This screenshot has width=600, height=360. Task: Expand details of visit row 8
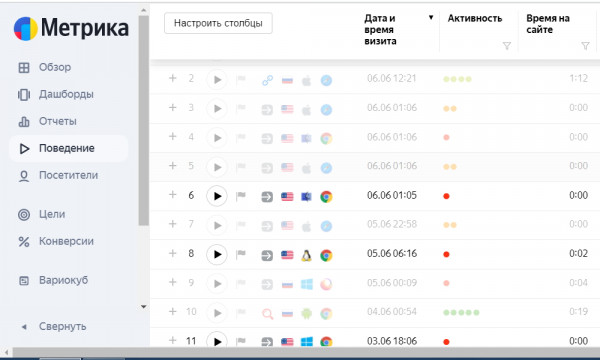point(173,253)
